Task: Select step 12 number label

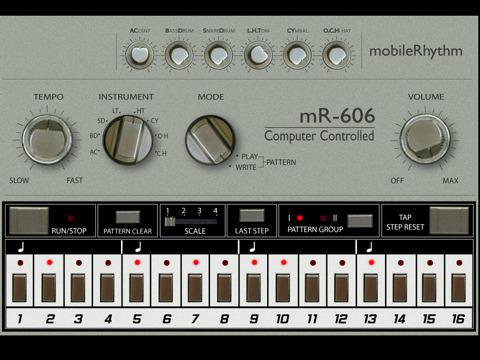Action: pyautogui.click(x=341, y=319)
